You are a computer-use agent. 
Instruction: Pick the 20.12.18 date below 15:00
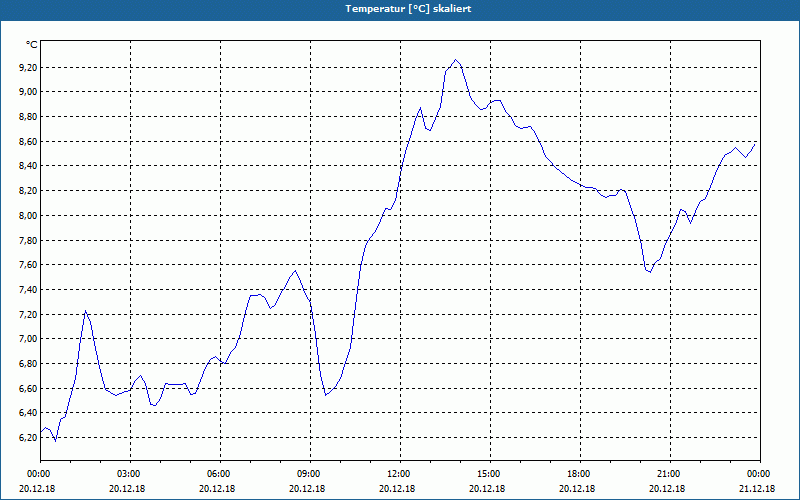pyautogui.click(x=487, y=489)
